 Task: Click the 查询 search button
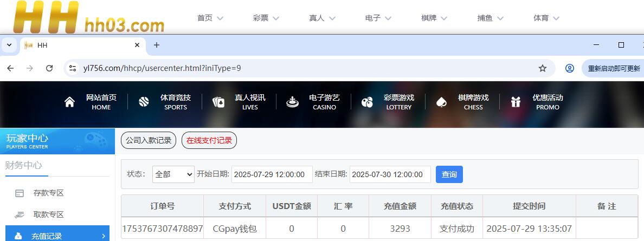(x=449, y=174)
